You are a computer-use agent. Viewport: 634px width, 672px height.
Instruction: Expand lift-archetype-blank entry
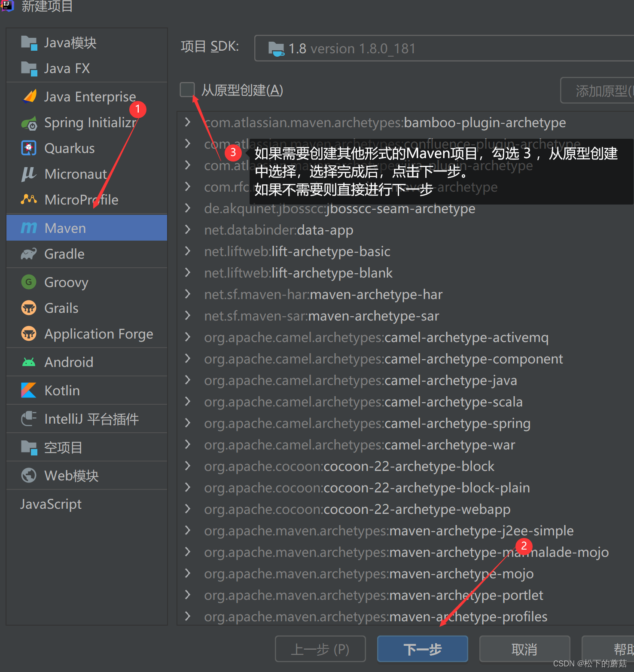tap(188, 272)
